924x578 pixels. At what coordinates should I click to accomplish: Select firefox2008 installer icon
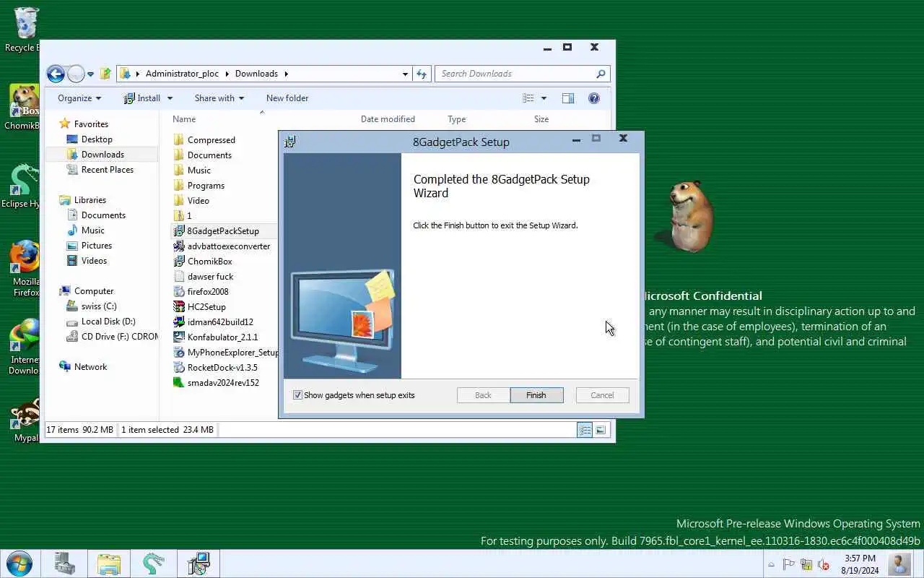(x=180, y=292)
